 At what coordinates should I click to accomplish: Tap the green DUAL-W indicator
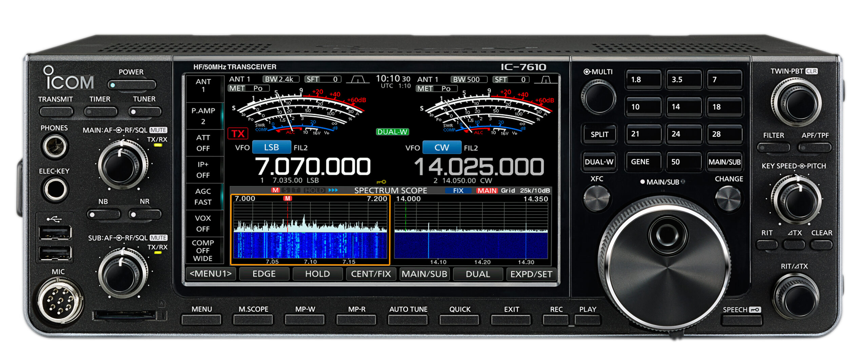pos(392,132)
